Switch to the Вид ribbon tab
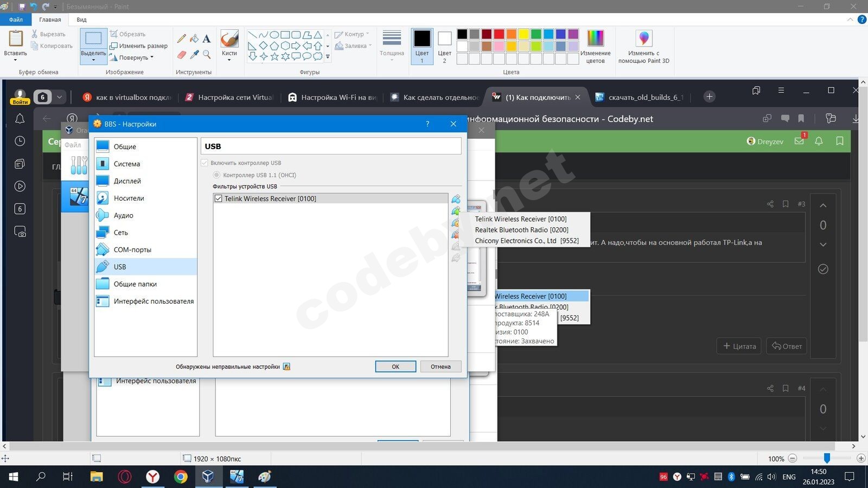The image size is (868, 488). pyautogui.click(x=81, y=20)
